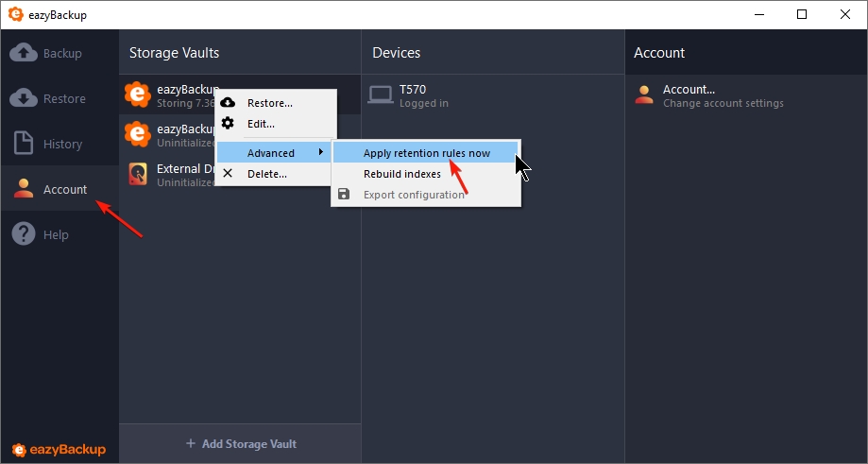Click the eazyBackup logo at bottom left

click(x=59, y=449)
